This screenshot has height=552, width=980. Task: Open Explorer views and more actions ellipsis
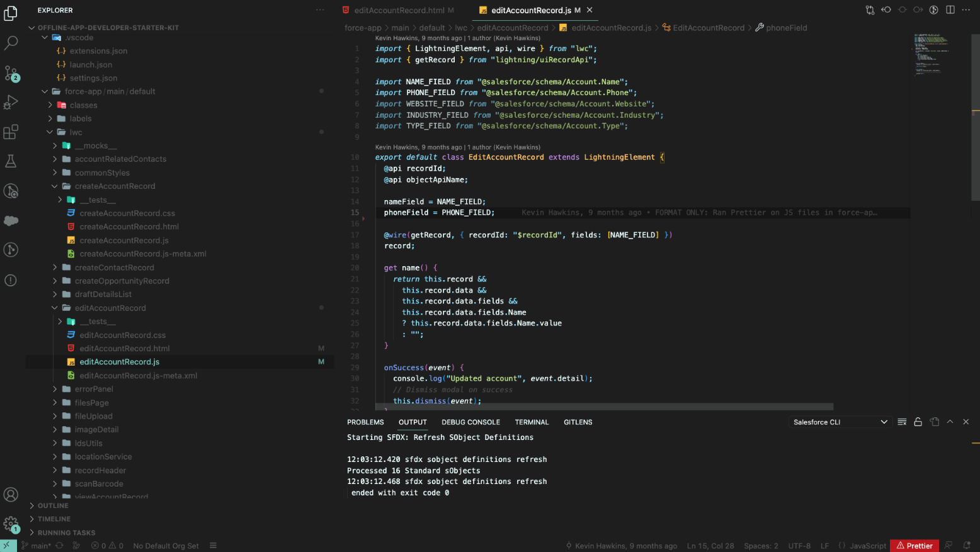(320, 10)
